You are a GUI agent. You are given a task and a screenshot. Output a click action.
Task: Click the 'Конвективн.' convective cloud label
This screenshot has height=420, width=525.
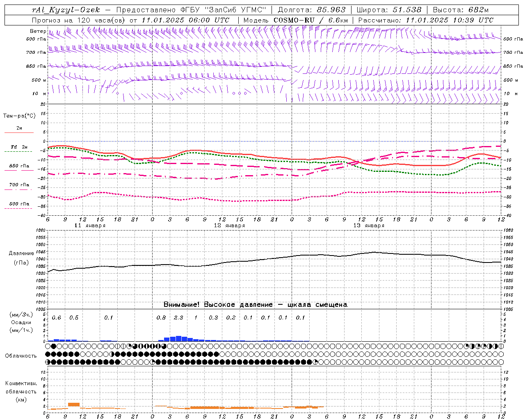21,383
